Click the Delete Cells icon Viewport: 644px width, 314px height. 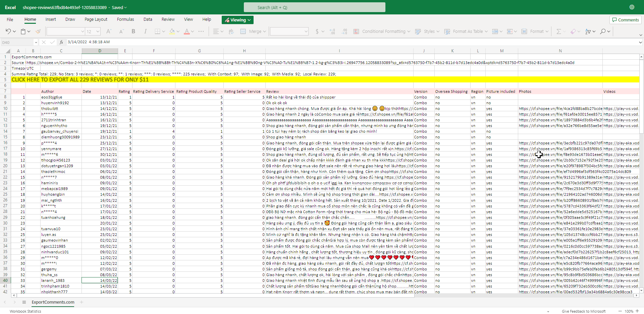tap(510, 31)
